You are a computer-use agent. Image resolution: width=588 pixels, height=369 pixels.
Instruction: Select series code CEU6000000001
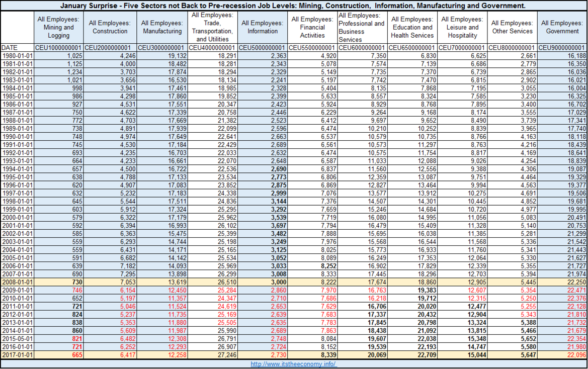click(362, 48)
